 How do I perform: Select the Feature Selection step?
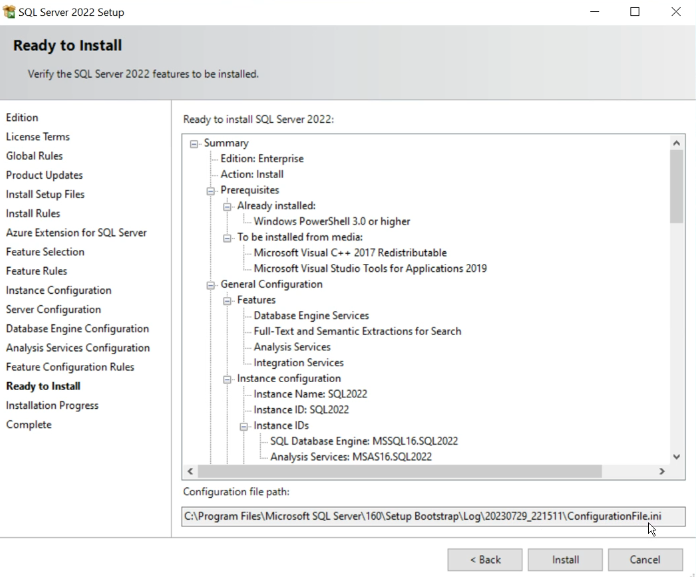[45, 252]
